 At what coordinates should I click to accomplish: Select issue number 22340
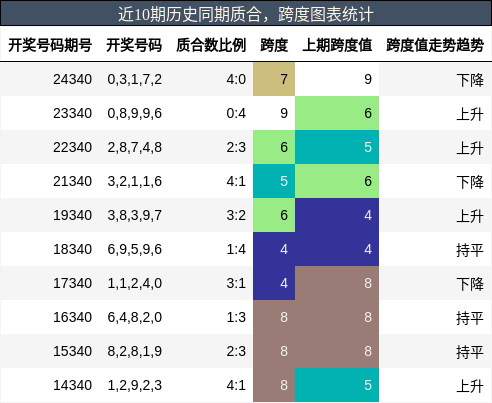pyautogui.click(x=73, y=147)
